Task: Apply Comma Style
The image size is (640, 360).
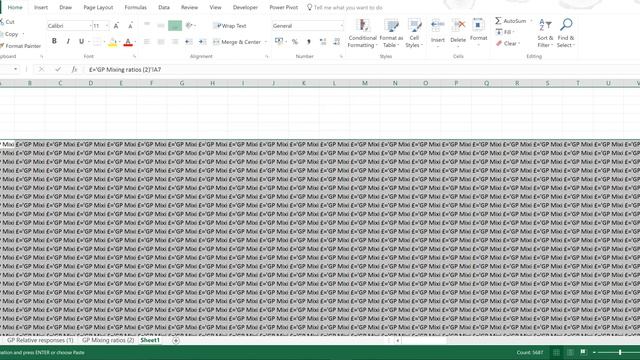Action: [x=309, y=42]
